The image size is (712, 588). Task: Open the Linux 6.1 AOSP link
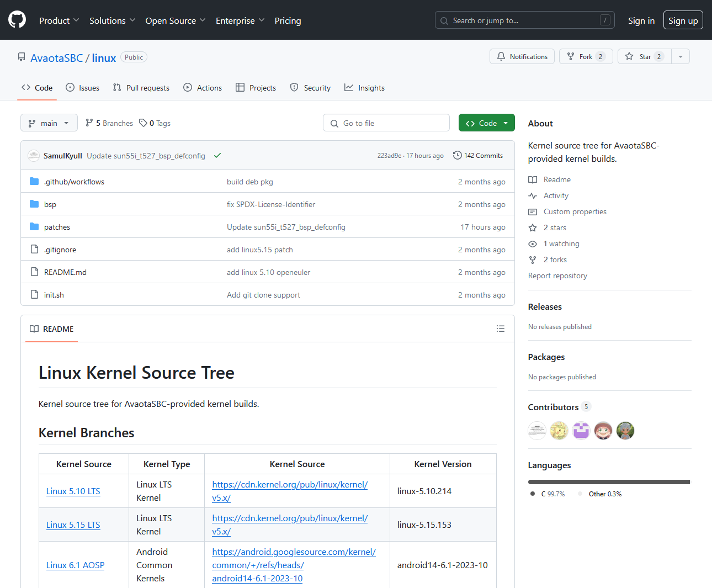tap(76, 565)
